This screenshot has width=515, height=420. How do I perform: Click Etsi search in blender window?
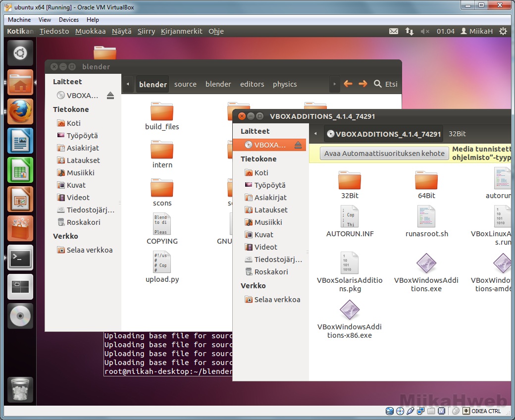[386, 84]
